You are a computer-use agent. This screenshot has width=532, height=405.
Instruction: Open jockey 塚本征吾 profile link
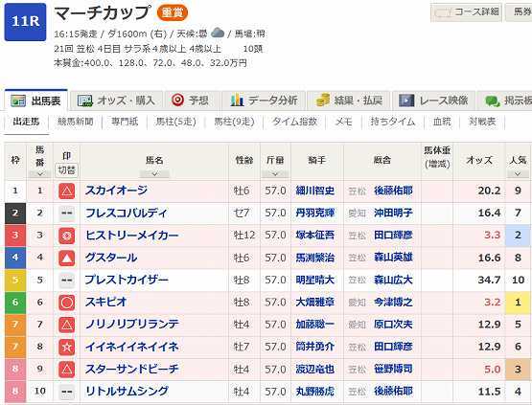click(315, 236)
